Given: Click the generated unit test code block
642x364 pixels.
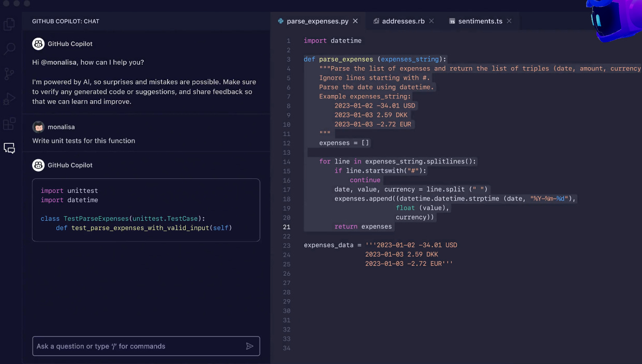Looking at the screenshot, I should pyautogui.click(x=146, y=210).
